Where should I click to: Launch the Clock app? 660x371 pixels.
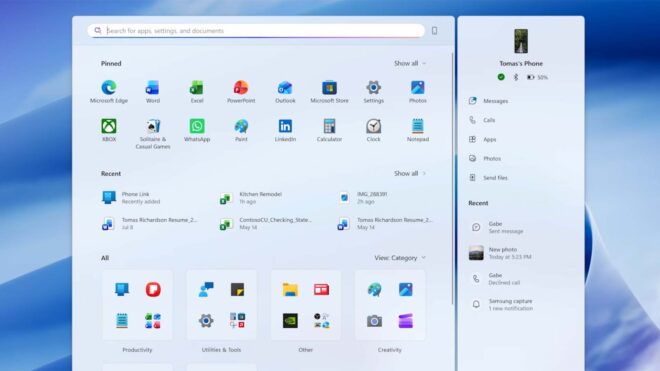pos(373,130)
